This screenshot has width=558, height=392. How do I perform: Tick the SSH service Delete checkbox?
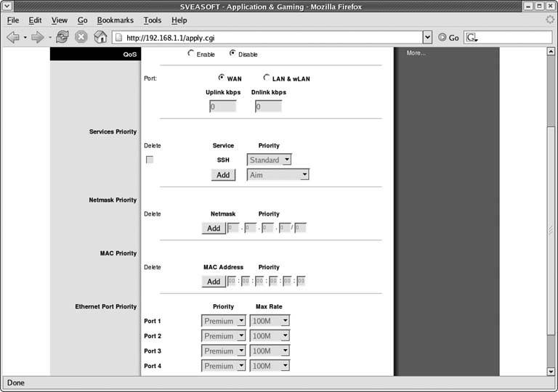(150, 160)
